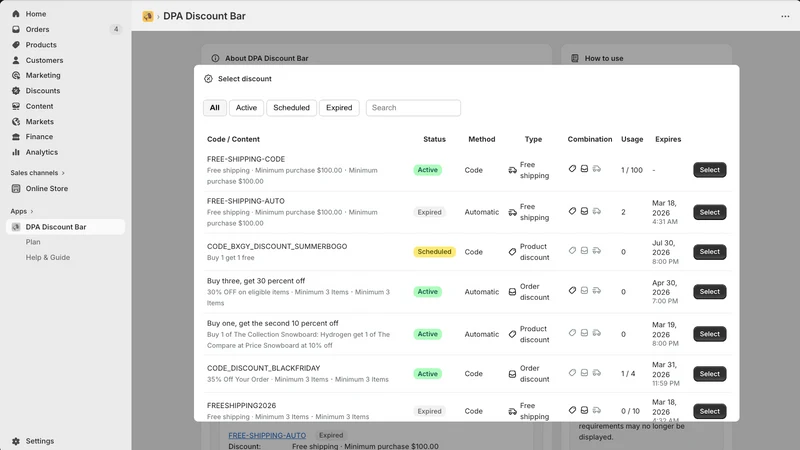Click the Settings gear icon
The height and width of the screenshot is (450, 800).
tap(16, 441)
